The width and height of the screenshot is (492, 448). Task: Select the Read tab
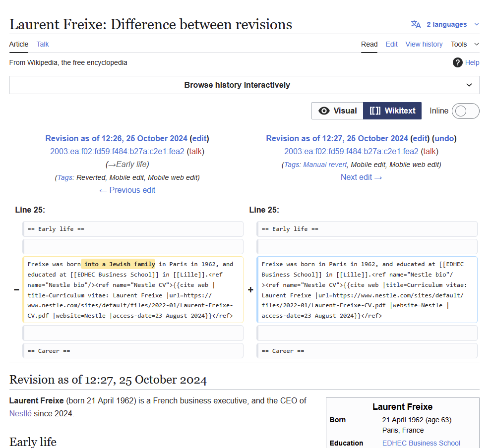point(369,44)
